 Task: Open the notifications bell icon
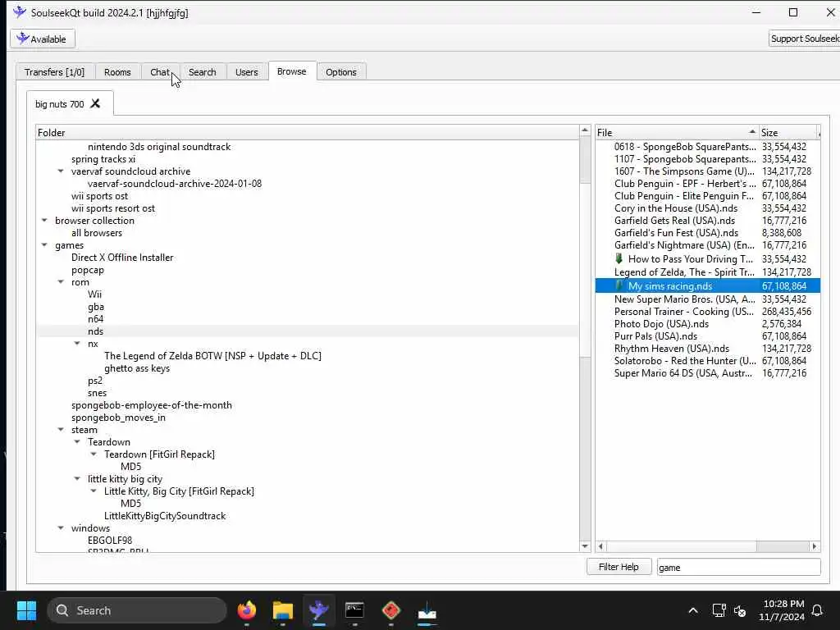click(x=818, y=610)
